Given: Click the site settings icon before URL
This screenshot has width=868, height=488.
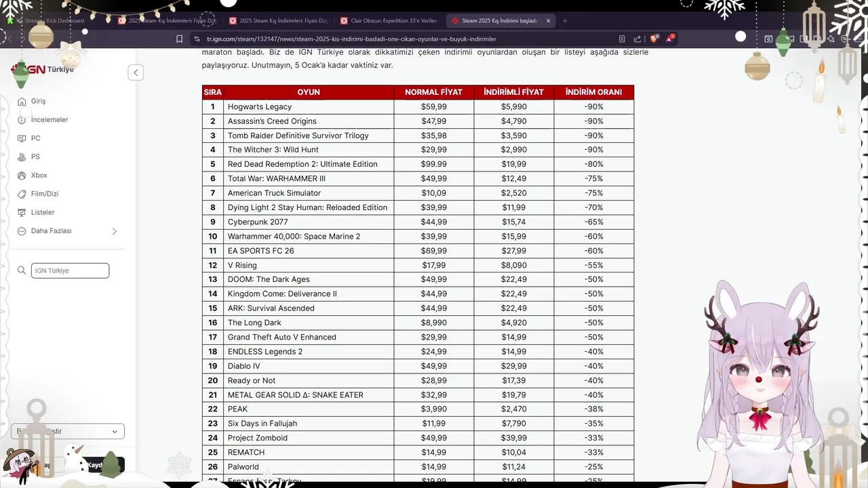Looking at the screenshot, I should pyautogui.click(x=197, y=39).
